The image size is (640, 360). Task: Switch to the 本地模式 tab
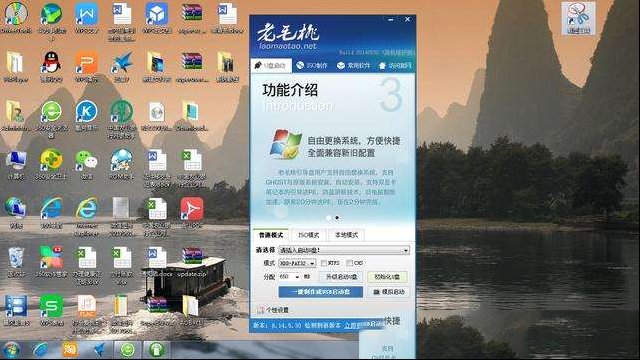coord(346,235)
